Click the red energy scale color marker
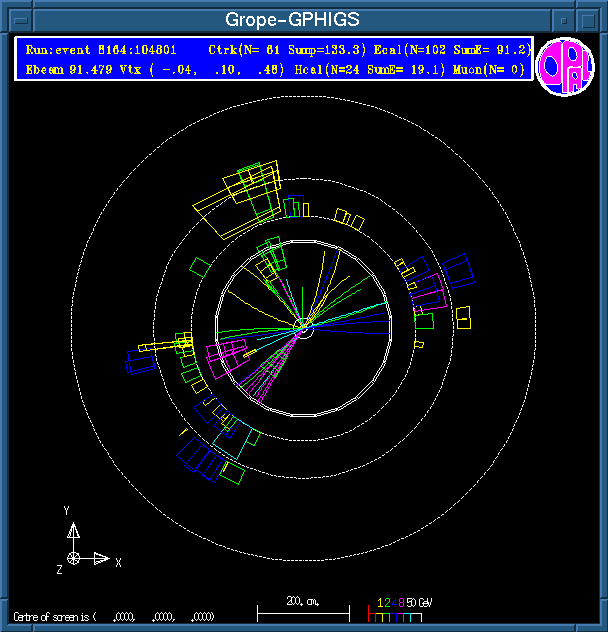The width and height of the screenshot is (608, 632). tap(371, 614)
